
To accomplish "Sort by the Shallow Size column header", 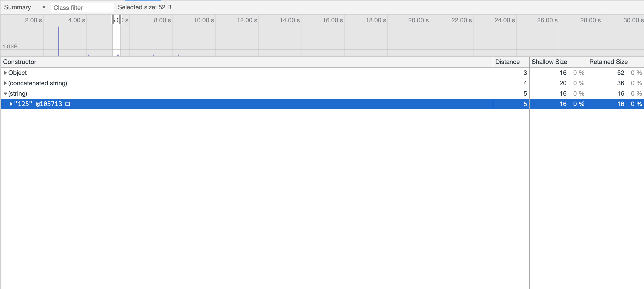I will 549,62.
